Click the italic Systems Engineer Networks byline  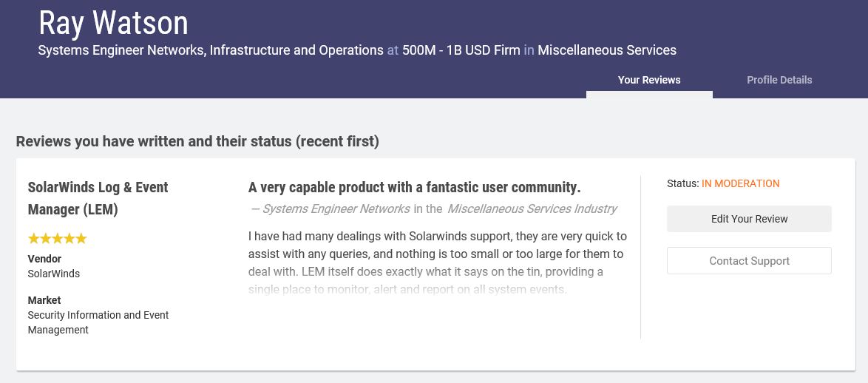point(336,209)
